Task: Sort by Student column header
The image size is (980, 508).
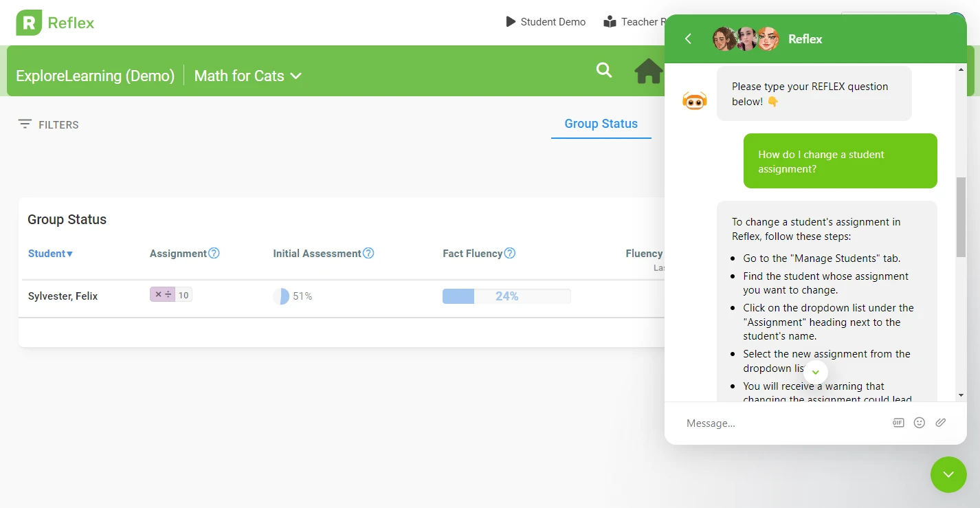Action: click(50, 254)
